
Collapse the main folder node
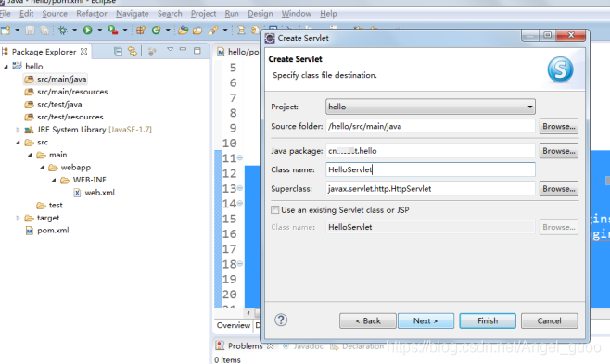(30, 155)
